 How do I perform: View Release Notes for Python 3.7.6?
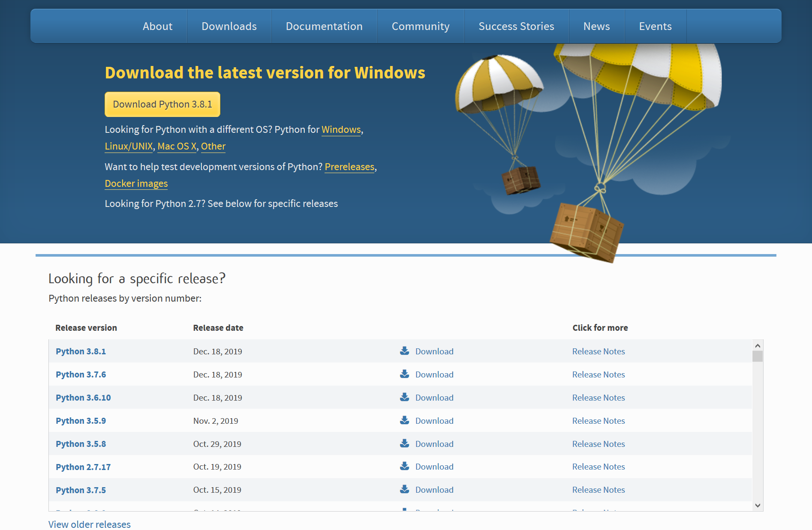598,374
